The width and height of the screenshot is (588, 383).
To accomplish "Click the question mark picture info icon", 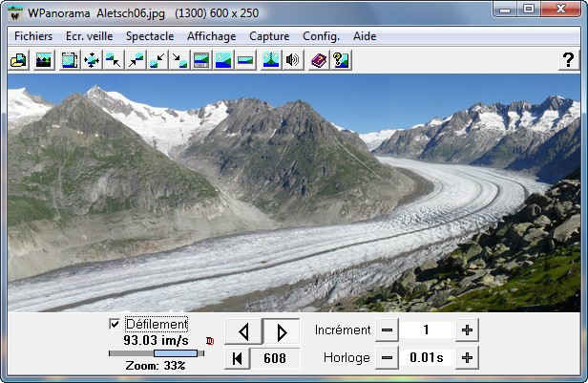I will pyautogui.click(x=341, y=60).
